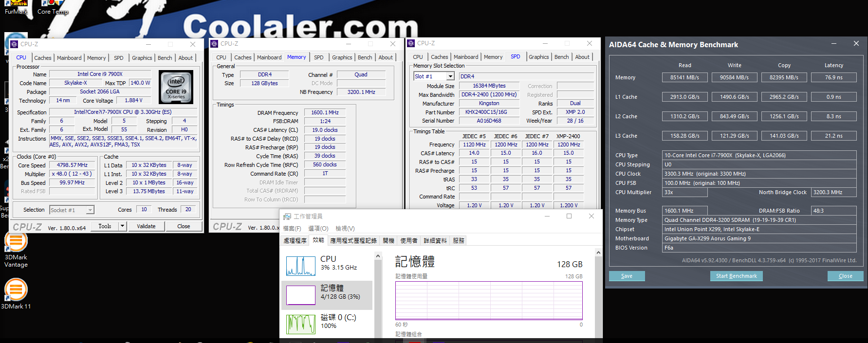Click AIDA64 Memory Write value 90584 MB/s
This screenshot has width=868, height=343.
(x=734, y=77)
